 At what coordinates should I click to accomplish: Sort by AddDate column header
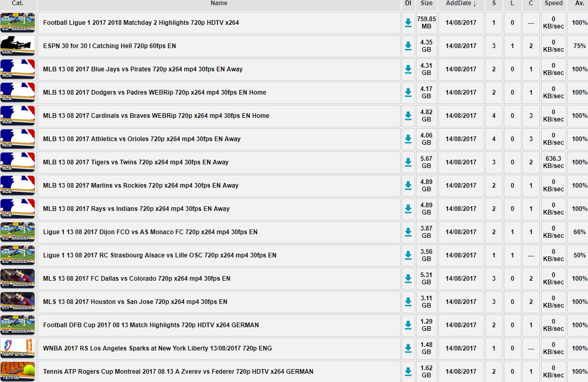(x=461, y=4)
